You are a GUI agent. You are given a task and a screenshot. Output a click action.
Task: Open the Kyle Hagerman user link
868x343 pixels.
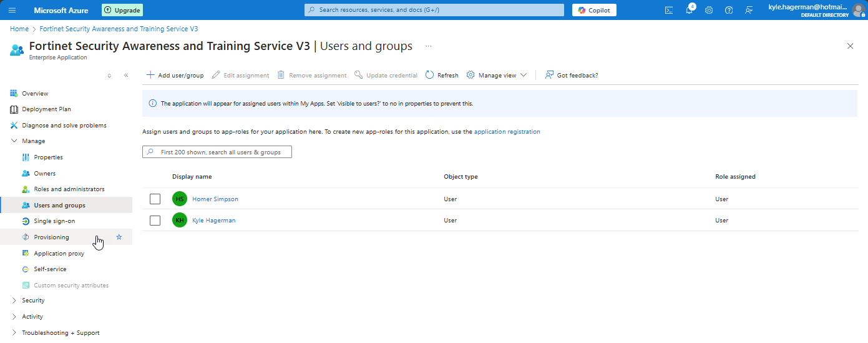[x=214, y=221]
